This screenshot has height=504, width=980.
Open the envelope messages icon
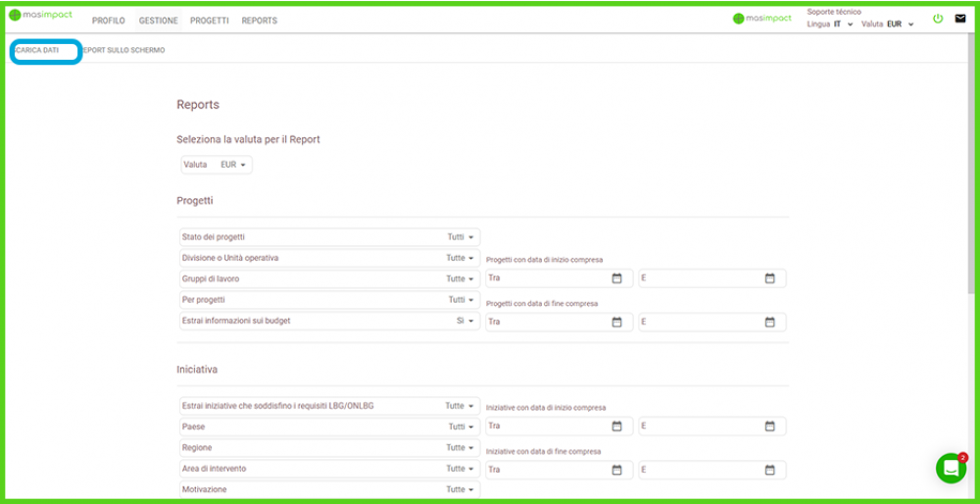(960, 19)
